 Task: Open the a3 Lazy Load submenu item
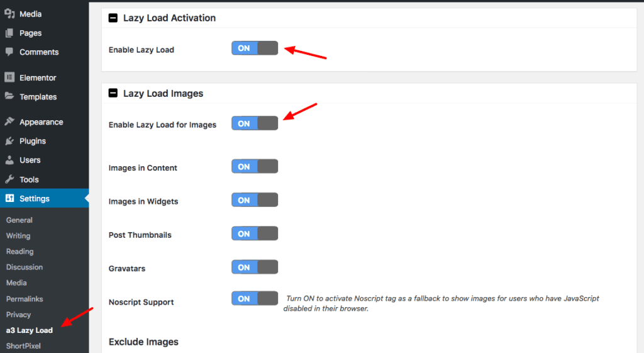click(30, 330)
